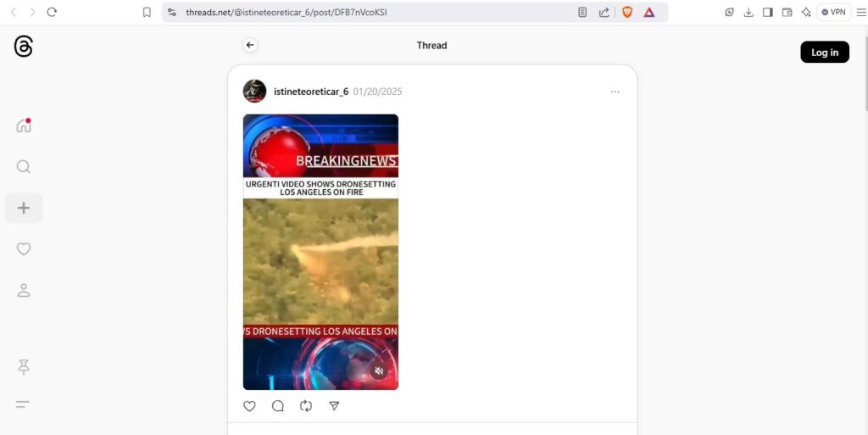Open Activity heart icon in sidebar
Screen dimensions: 868x435
(23, 249)
